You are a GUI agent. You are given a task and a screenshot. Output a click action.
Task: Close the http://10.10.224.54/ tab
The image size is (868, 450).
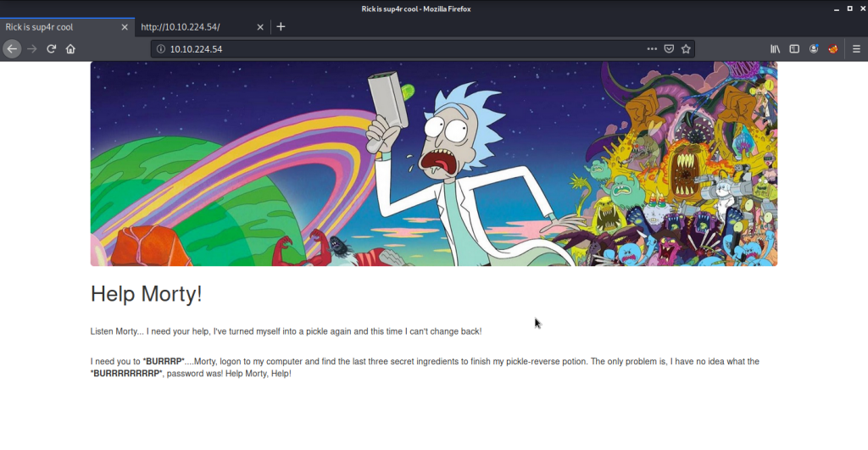[x=260, y=27]
